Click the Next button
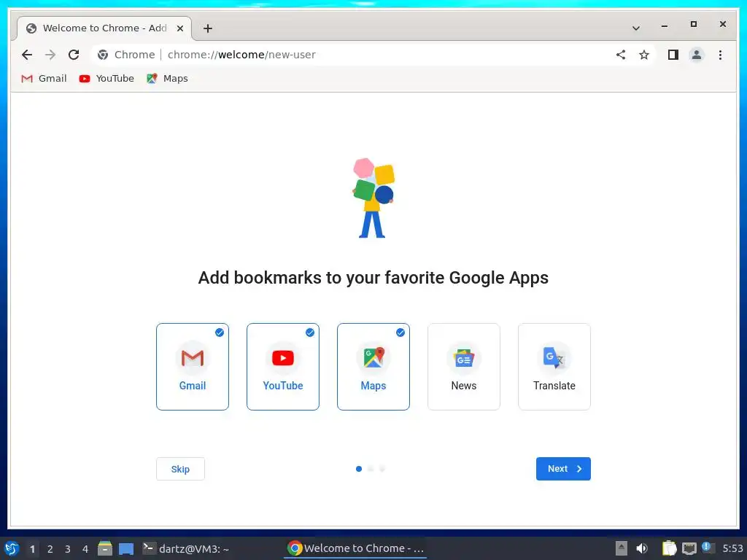 (564, 469)
